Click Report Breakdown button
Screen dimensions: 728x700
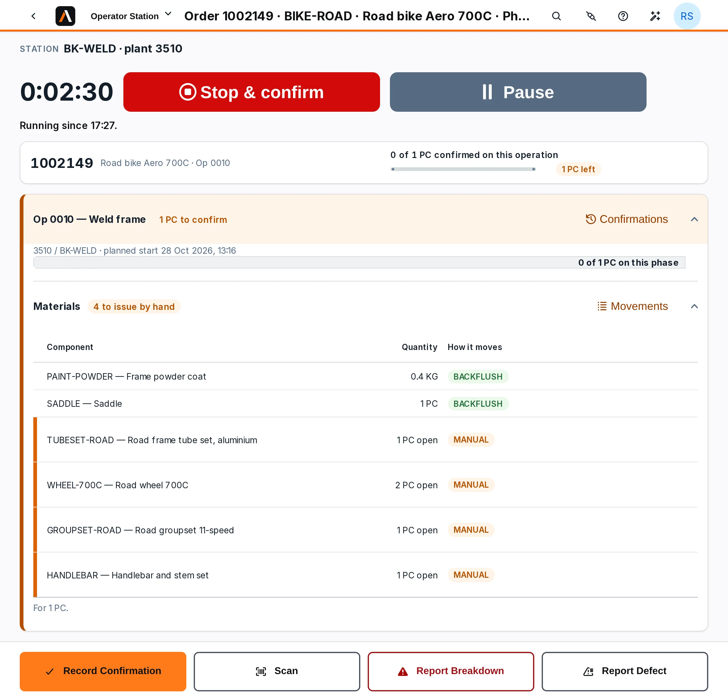pos(451,671)
